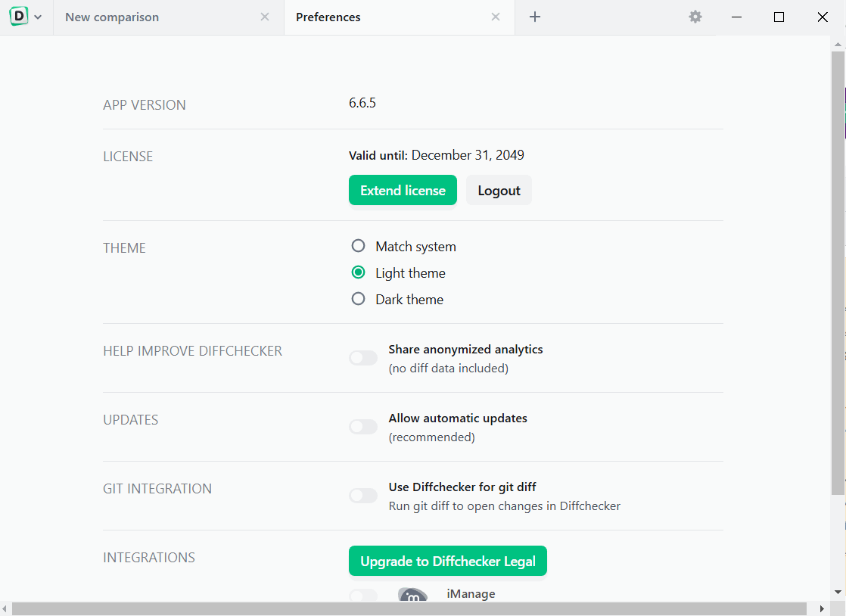Click the vertical scrollbar thumb

click(838, 273)
